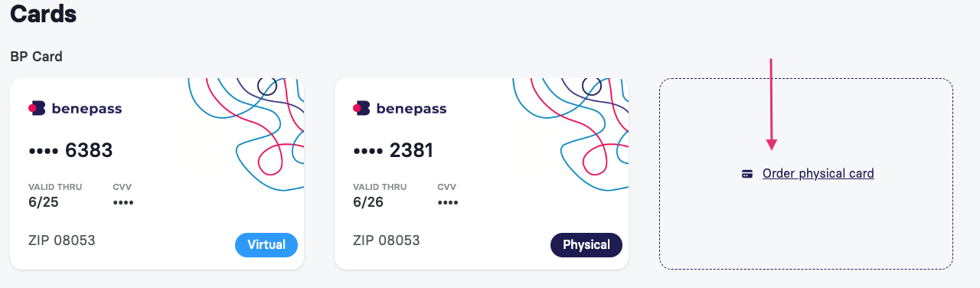Click the Order physical card link
This screenshot has height=288, width=980.
pos(818,174)
